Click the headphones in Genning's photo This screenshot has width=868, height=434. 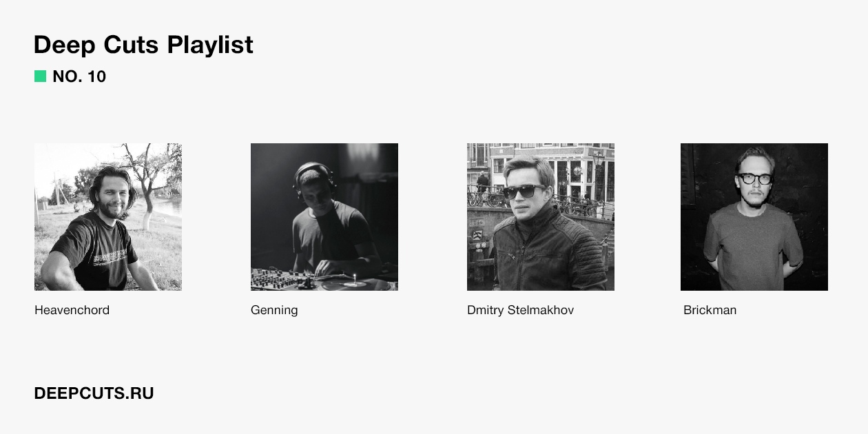313,178
